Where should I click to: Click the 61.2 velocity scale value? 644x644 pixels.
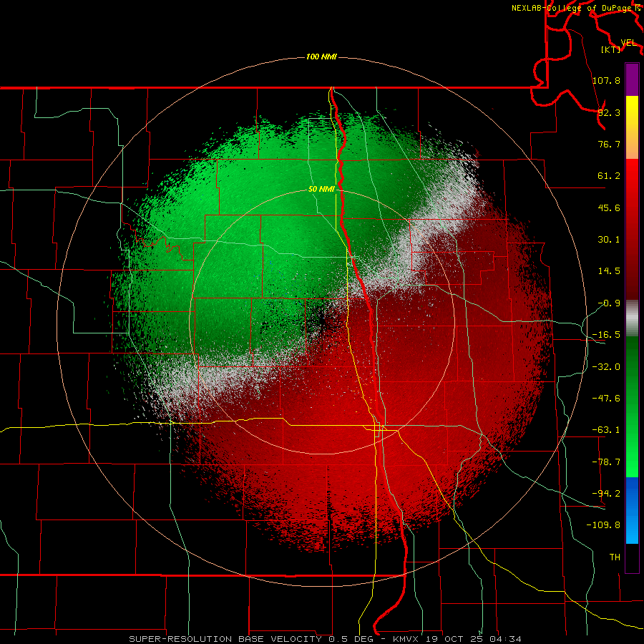pyautogui.click(x=609, y=176)
